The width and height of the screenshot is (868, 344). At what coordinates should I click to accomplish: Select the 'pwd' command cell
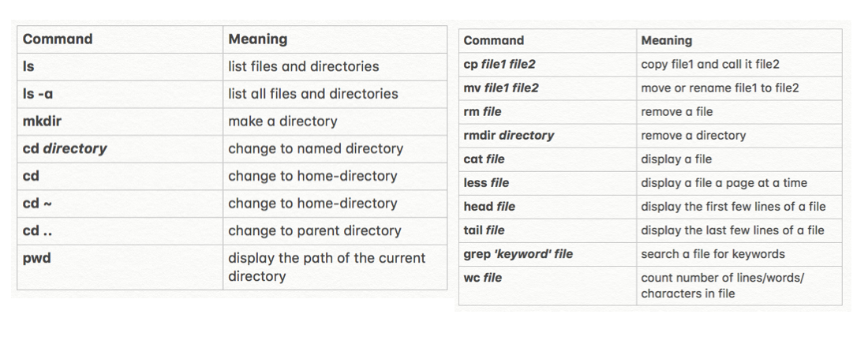click(120, 267)
